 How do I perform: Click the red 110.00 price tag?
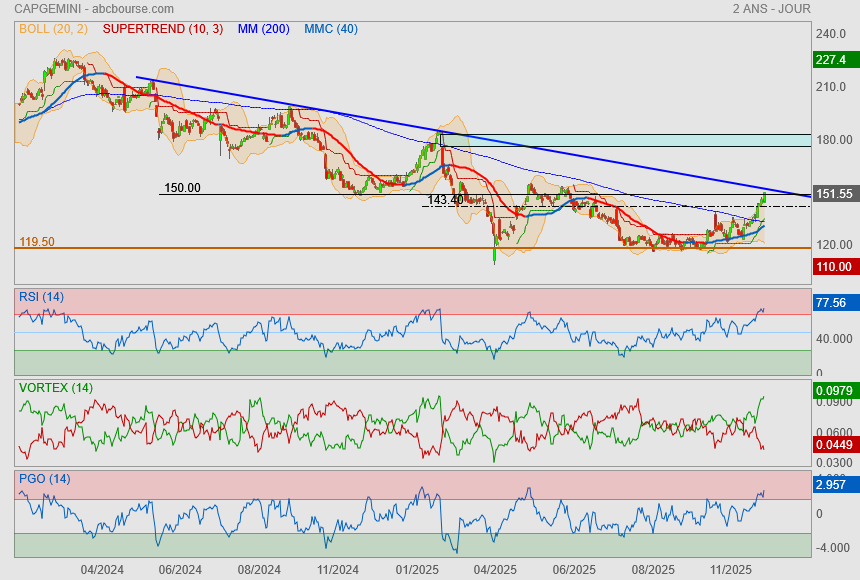click(834, 266)
